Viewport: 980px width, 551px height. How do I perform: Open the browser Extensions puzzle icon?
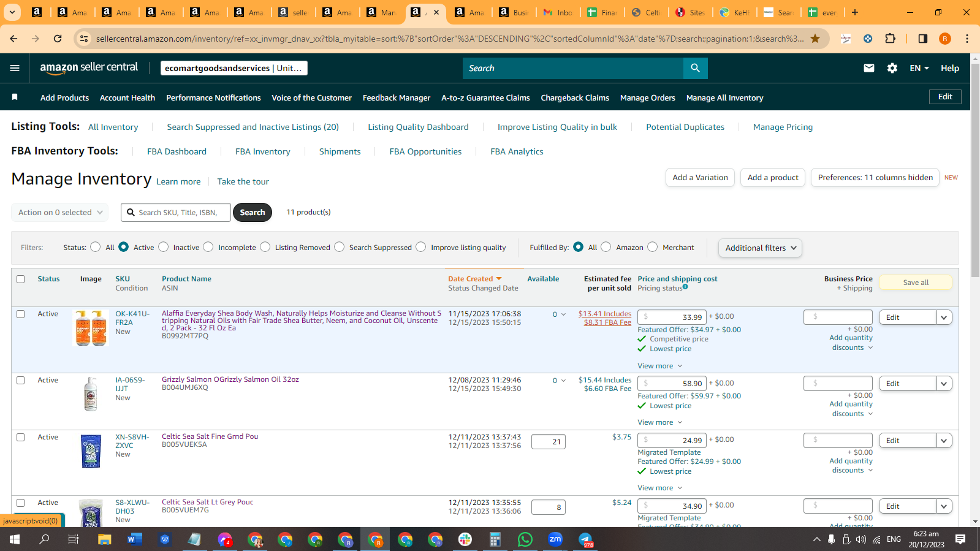coord(891,39)
